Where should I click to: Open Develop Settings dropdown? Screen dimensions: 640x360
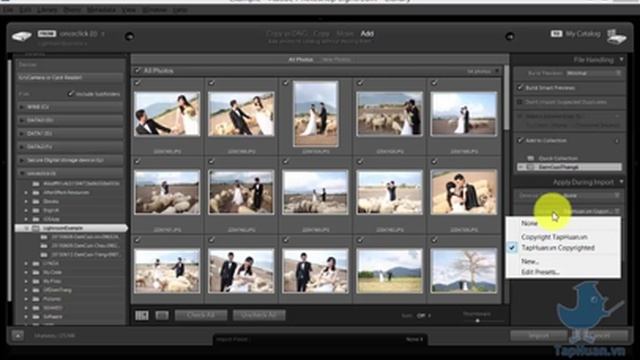(x=592, y=196)
